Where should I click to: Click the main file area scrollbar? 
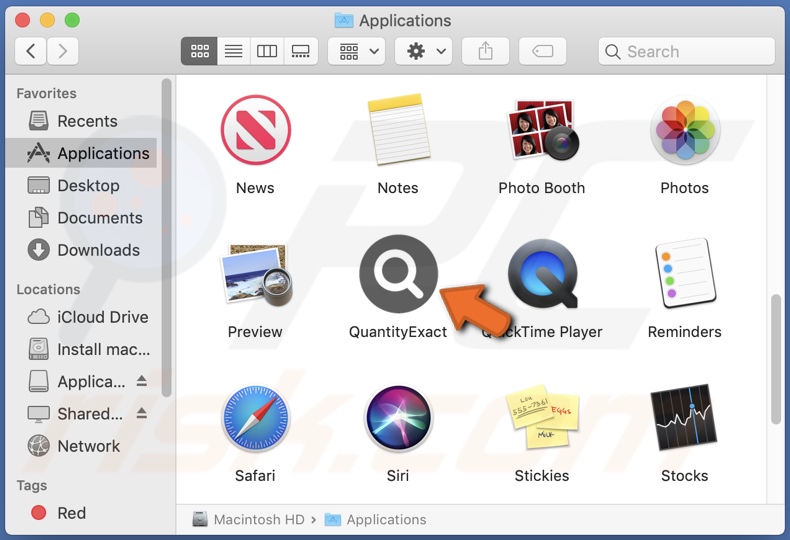click(775, 360)
